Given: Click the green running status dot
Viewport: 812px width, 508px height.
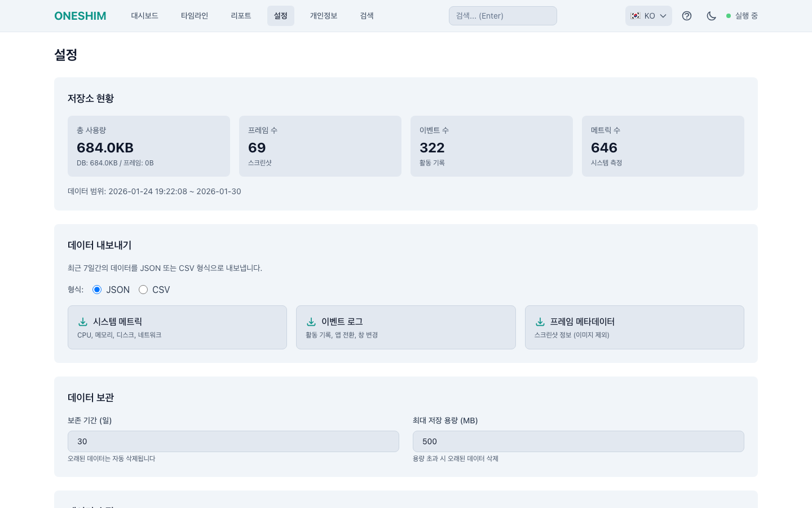Looking at the screenshot, I should [x=729, y=16].
